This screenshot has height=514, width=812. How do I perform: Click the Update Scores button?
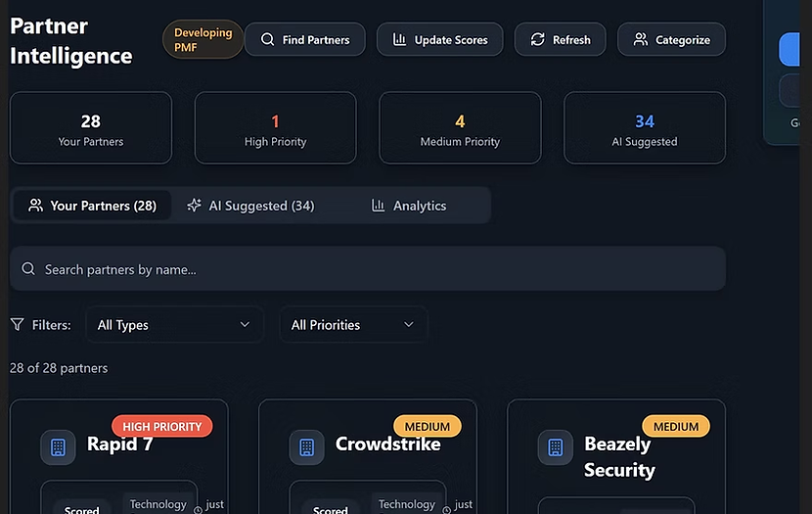coord(439,39)
